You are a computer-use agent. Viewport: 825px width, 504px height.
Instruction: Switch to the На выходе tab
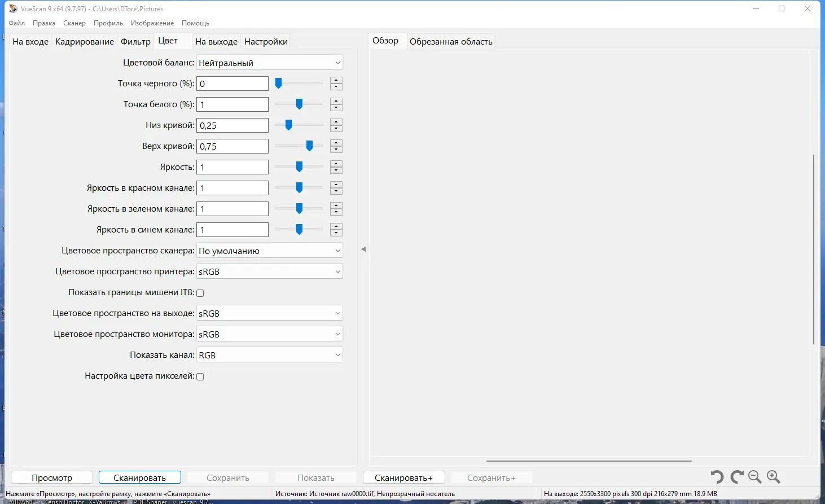click(x=216, y=42)
